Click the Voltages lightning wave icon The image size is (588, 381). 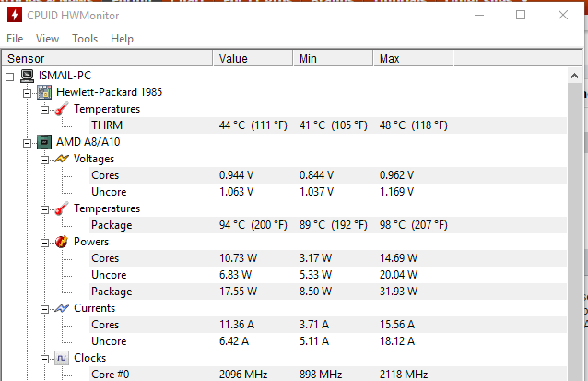(62, 159)
